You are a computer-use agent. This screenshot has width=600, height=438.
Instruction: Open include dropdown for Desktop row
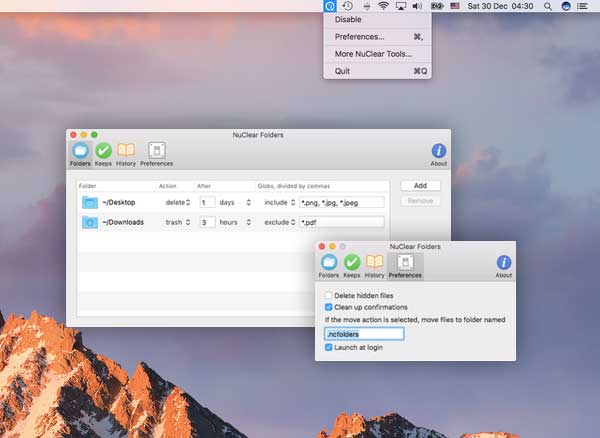279,202
